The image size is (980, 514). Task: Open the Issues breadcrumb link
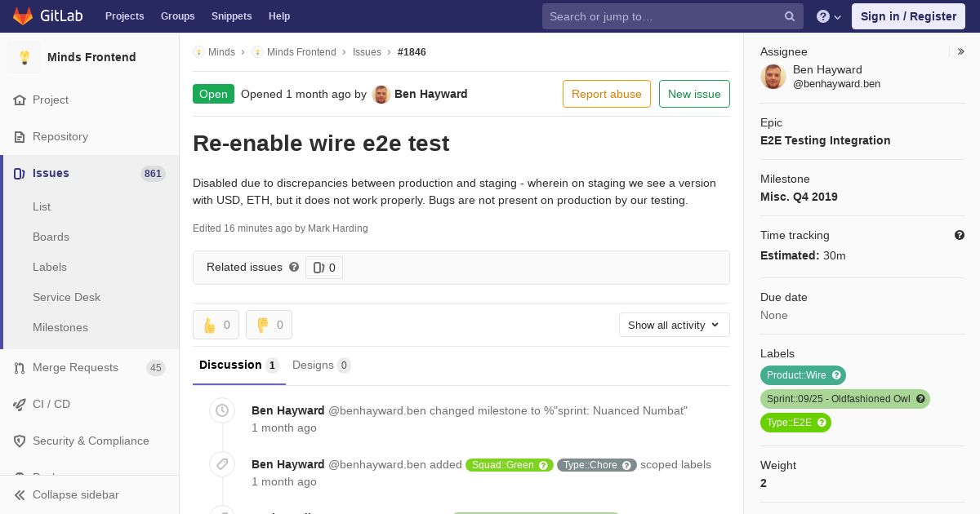pos(367,51)
